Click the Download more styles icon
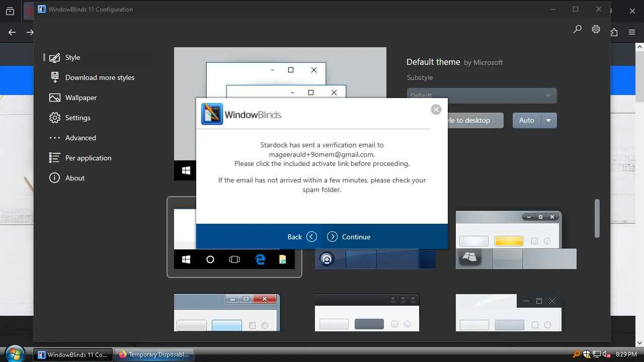The image size is (644, 362). pyautogui.click(x=55, y=77)
